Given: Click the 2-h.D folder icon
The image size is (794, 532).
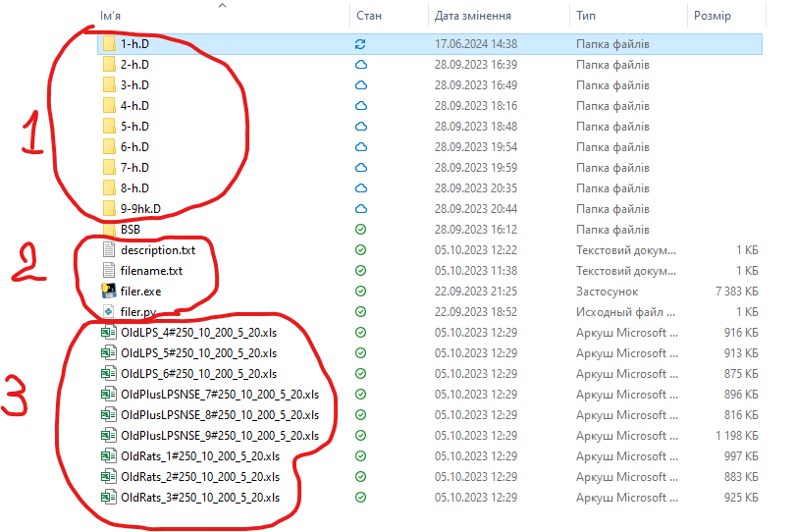Looking at the screenshot, I should (109, 65).
